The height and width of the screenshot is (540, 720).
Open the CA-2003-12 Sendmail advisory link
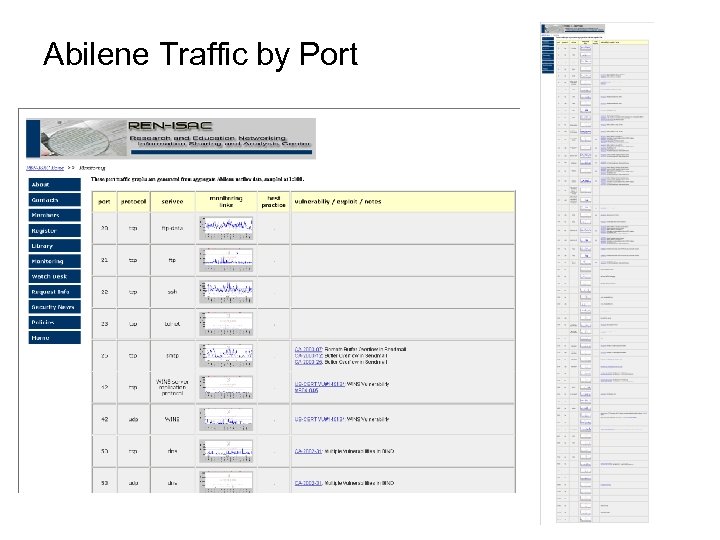point(309,356)
